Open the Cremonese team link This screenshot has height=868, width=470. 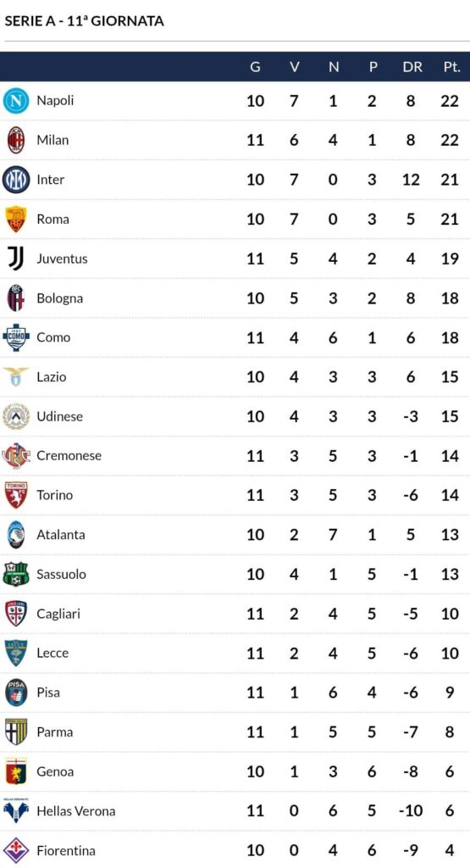69,455
